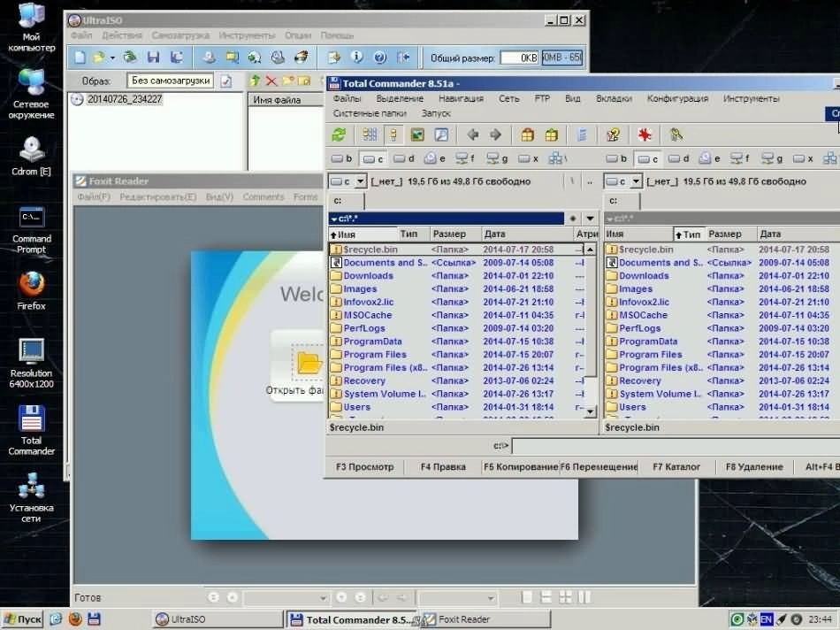Screen dimensions: 840x630
Task: Click the F5 Копирование button
Action: (x=521, y=467)
